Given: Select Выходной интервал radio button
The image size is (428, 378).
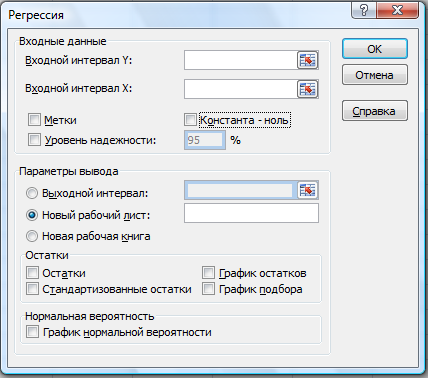Looking at the screenshot, I should tap(32, 193).
